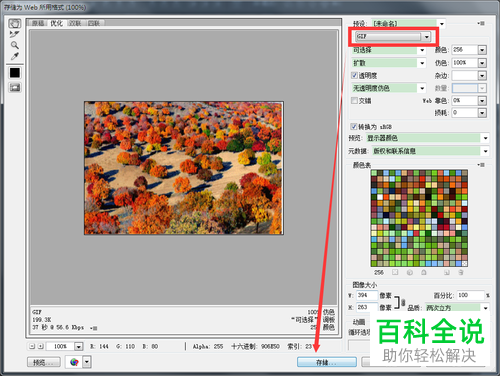Click the 199.3K file size text
500x376 pixels.
[42, 320]
